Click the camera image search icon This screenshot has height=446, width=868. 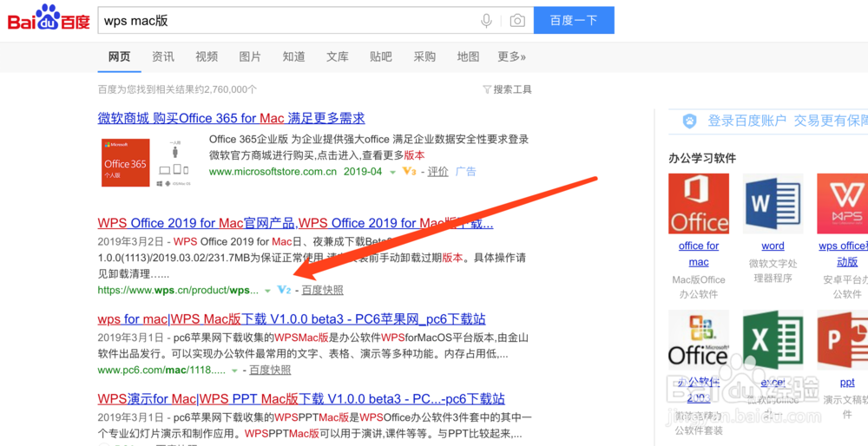517,21
